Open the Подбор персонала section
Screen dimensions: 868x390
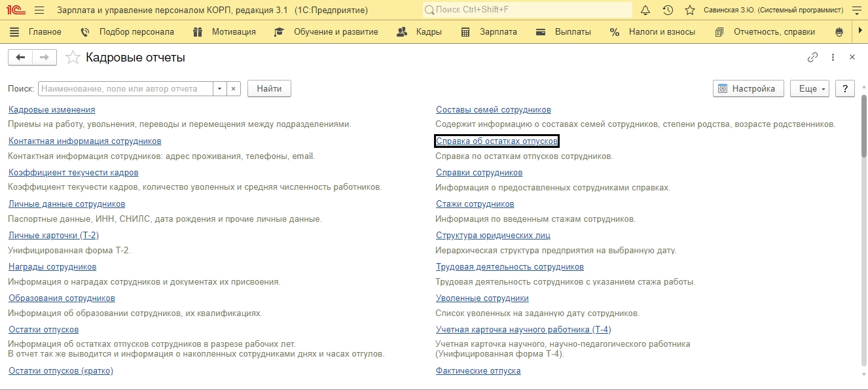[127, 31]
